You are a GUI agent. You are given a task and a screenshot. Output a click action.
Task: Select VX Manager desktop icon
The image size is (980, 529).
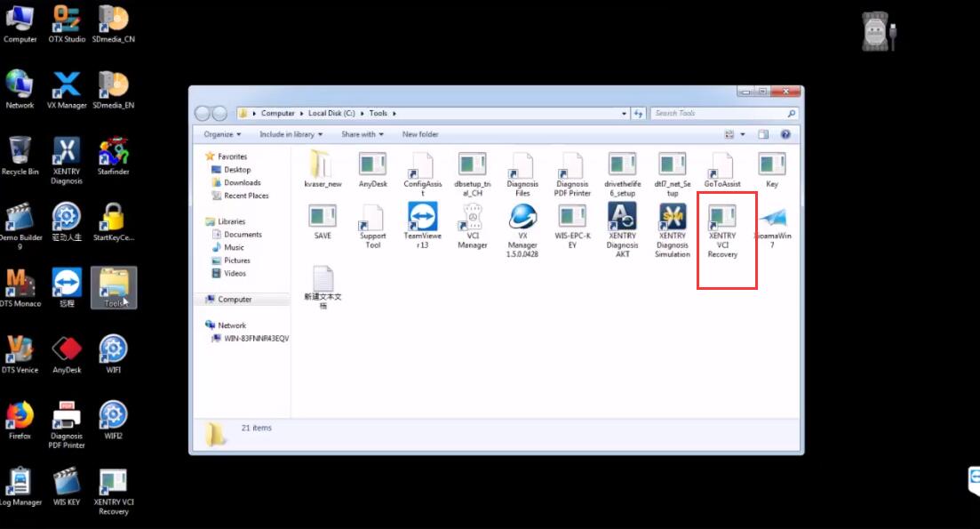coord(67,90)
